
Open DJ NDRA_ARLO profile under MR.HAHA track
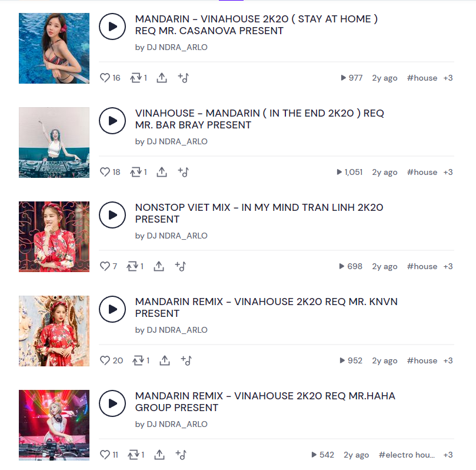pos(177,424)
